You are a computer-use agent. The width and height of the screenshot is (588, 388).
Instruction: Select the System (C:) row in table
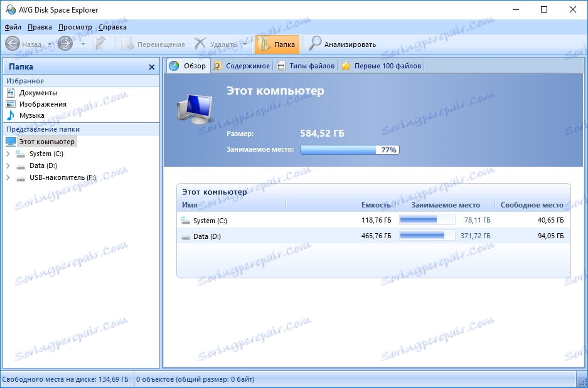click(373, 220)
